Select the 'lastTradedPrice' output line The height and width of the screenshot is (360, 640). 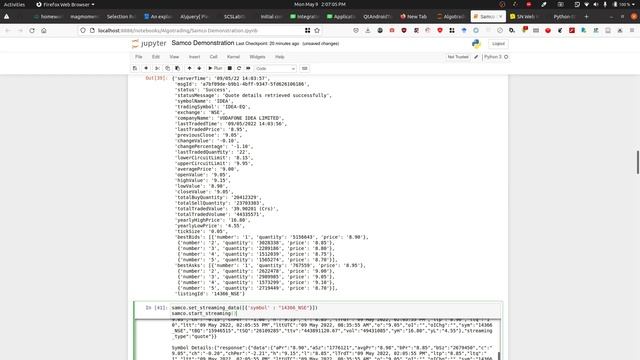[211, 129]
